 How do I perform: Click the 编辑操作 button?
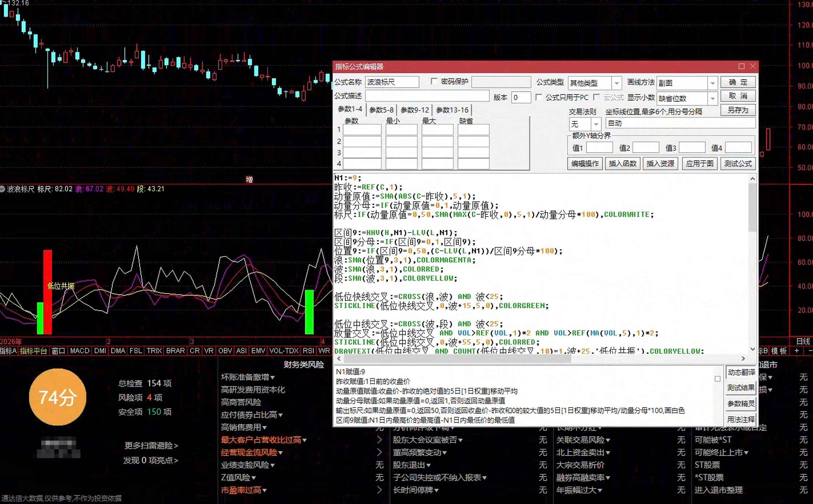tap(585, 164)
